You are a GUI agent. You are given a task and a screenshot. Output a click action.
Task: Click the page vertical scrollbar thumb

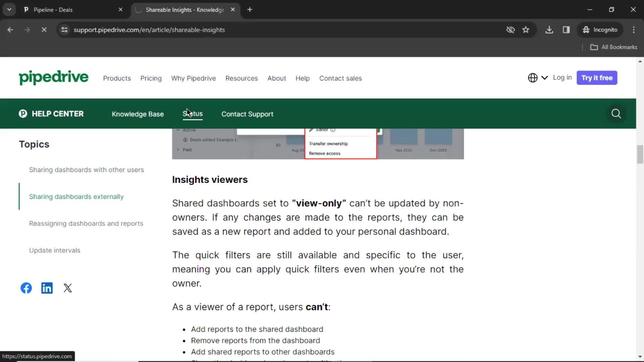640,154
